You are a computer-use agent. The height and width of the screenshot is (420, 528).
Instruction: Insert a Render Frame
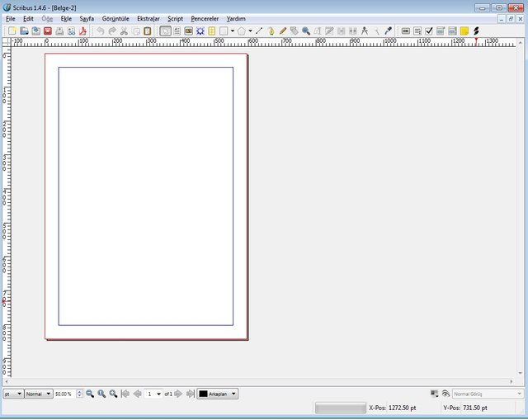click(200, 31)
